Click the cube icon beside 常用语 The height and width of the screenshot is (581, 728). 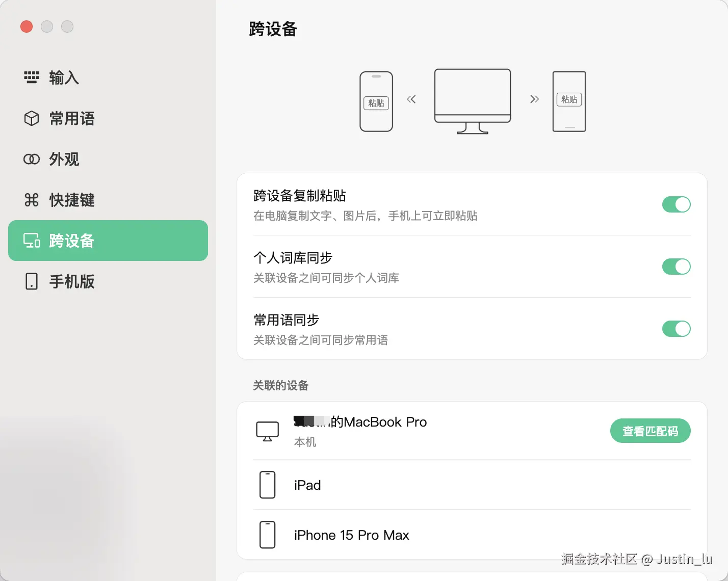pos(32,118)
